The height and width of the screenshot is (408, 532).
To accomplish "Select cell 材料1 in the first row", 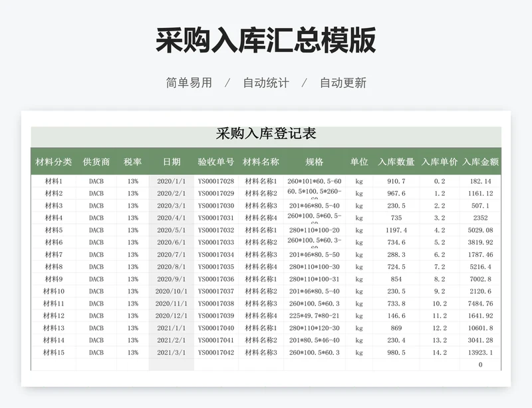I will [54, 181].
